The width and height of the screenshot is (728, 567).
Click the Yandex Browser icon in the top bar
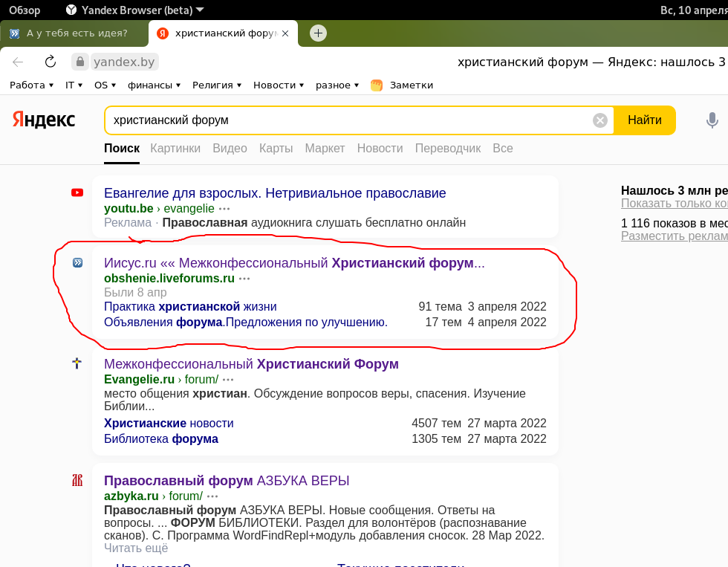click(71, 10)
